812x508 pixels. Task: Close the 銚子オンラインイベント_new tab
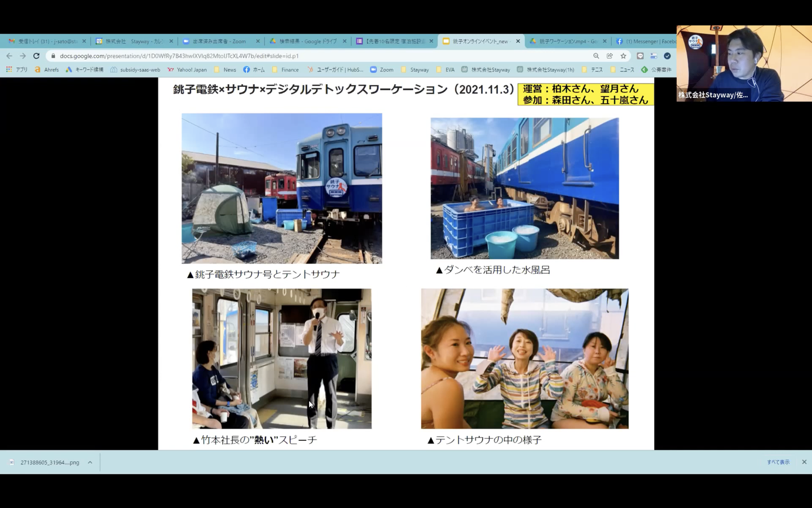(x=518, y=41)
